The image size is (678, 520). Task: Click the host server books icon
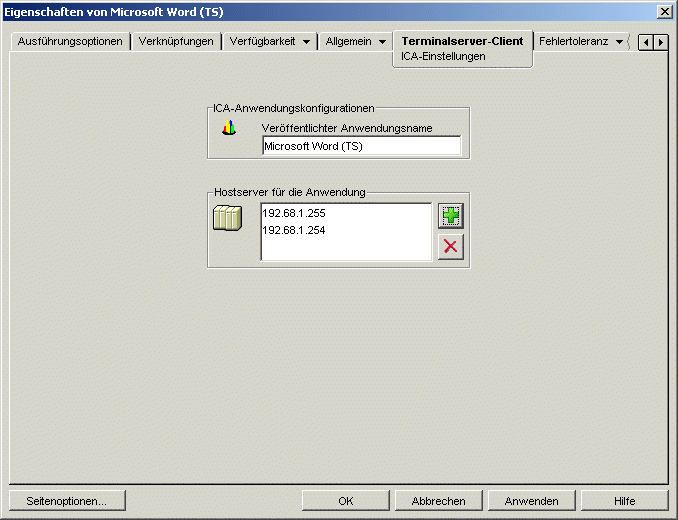click(x=227, y=217)
